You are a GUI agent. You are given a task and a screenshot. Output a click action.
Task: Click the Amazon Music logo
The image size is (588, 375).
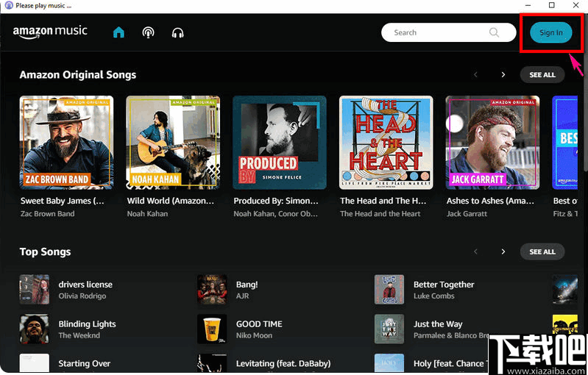coord(50,32)
